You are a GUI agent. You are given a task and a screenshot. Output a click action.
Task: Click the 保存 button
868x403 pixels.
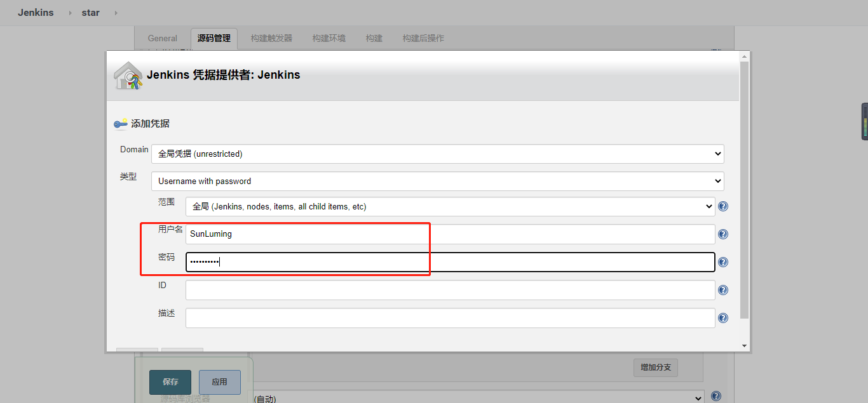tap(170, 382)
